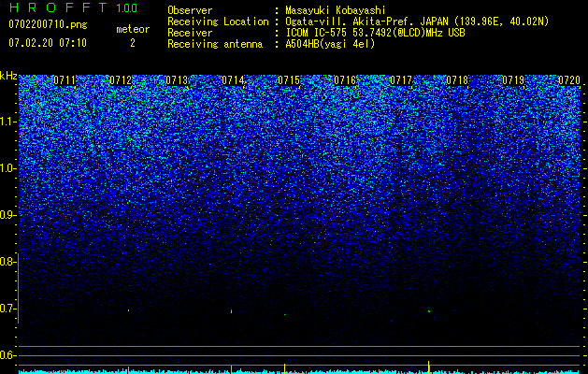The image size is (588, 374).
Task: Click the A504HB(yagi 4el) text
Action: click(330, 44)
